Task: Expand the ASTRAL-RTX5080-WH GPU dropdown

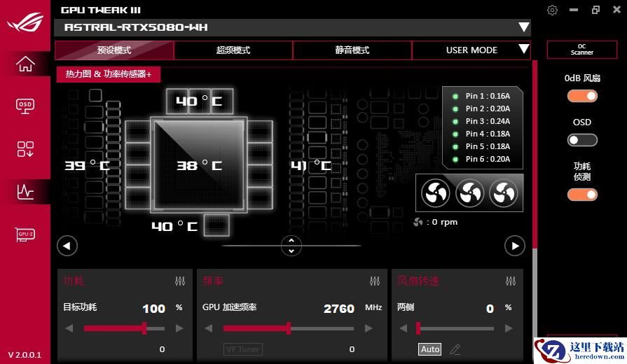Action: (524, 27)
